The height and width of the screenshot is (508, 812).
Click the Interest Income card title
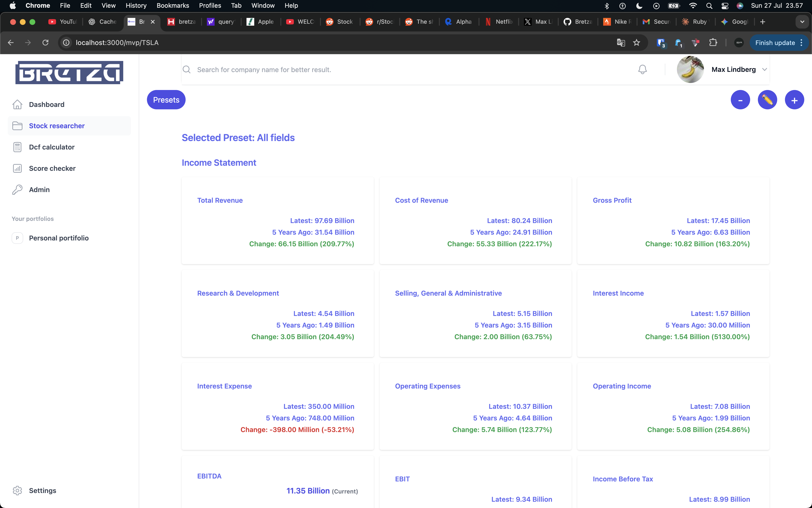click(618, 293)
